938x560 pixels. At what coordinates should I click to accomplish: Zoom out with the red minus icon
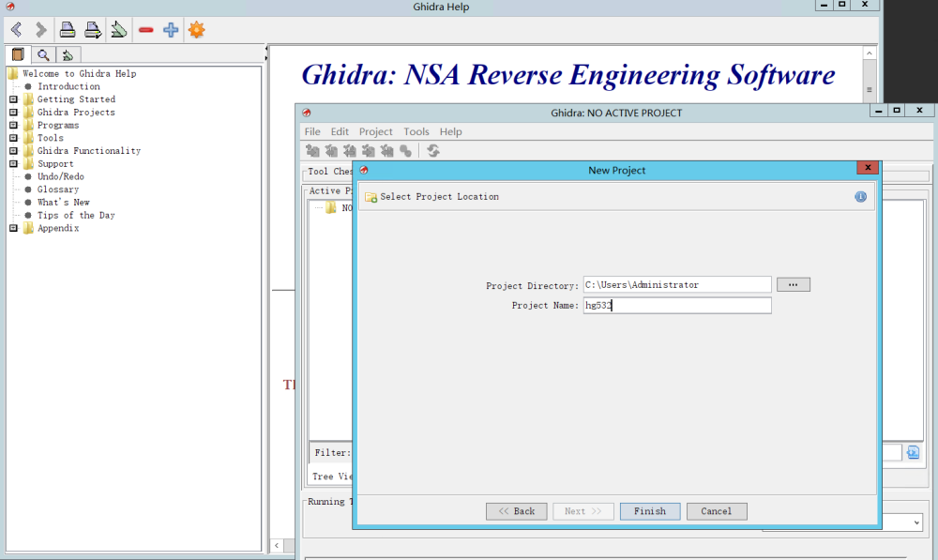tap(145, 29)
